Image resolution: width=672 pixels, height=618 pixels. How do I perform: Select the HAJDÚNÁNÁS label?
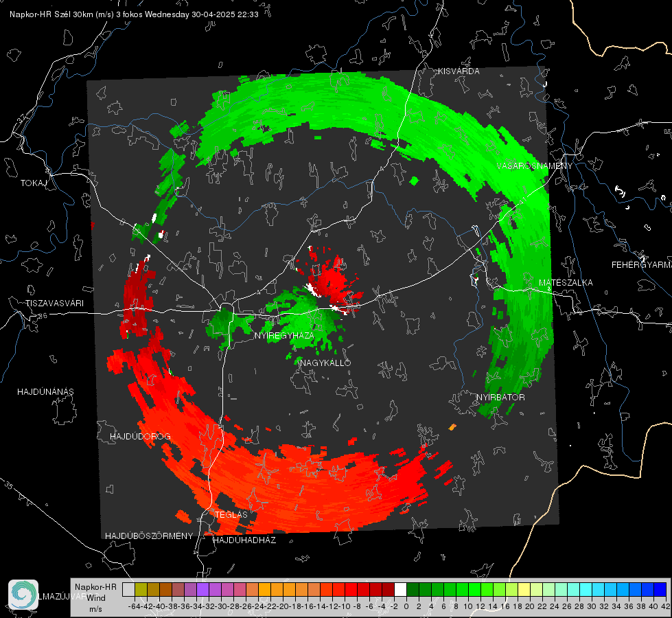(45, 391)
